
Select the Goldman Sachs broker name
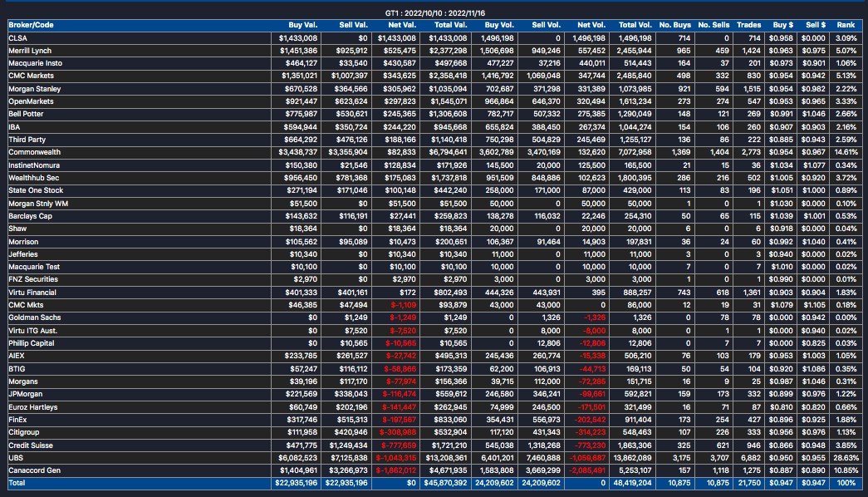[x=34, y=317]
